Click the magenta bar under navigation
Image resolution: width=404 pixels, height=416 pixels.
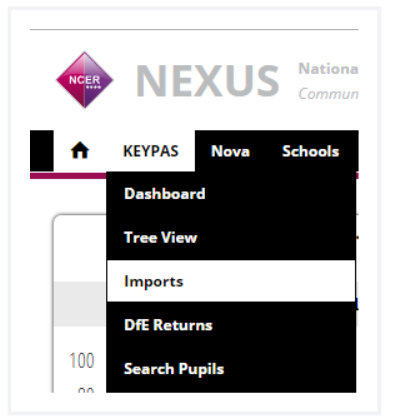pyautogui.click(x=68, y=175)
